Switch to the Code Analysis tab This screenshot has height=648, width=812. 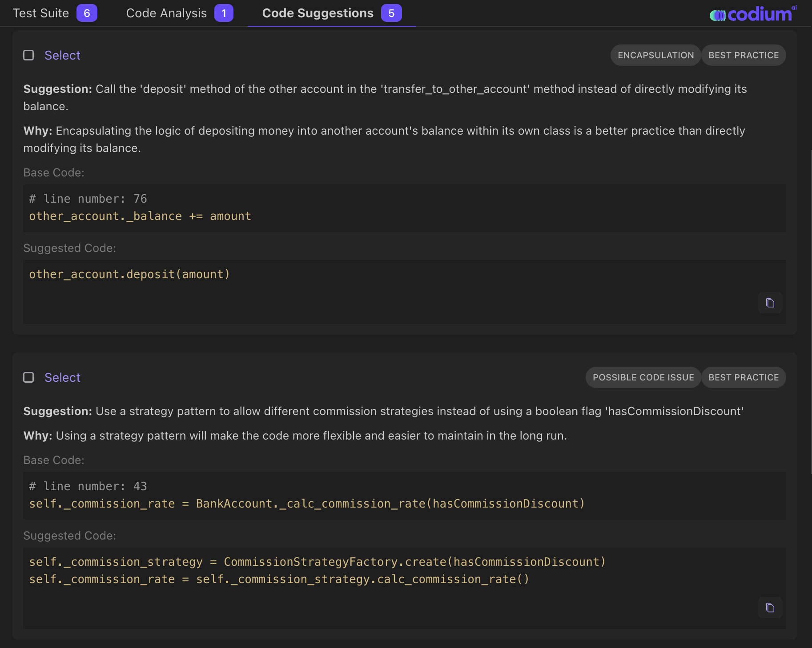coord(180,13)
